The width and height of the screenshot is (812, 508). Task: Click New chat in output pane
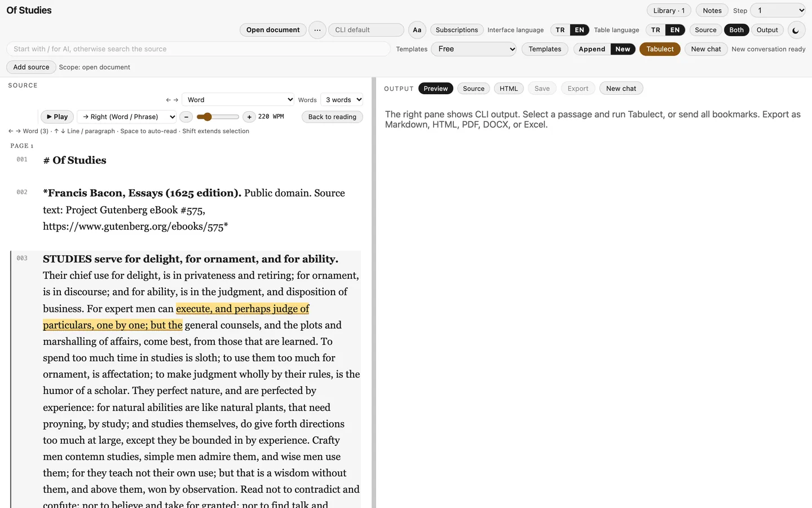pos(621,89)
